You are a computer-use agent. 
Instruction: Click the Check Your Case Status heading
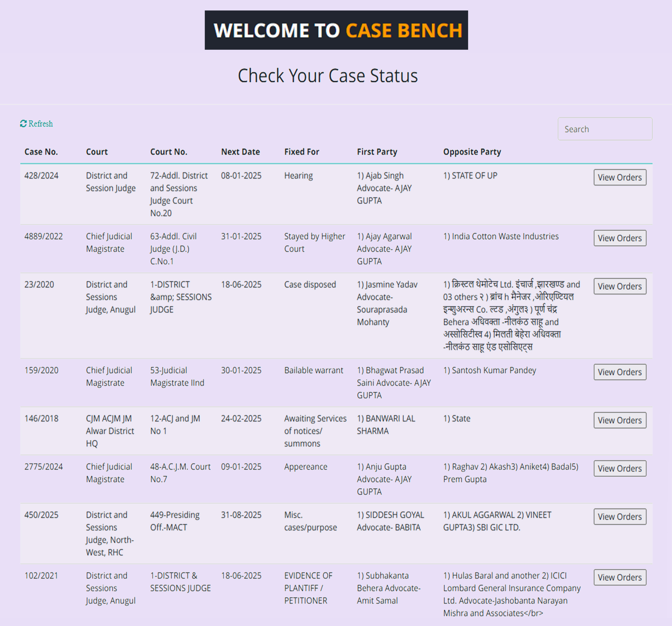tap(328, 75)
